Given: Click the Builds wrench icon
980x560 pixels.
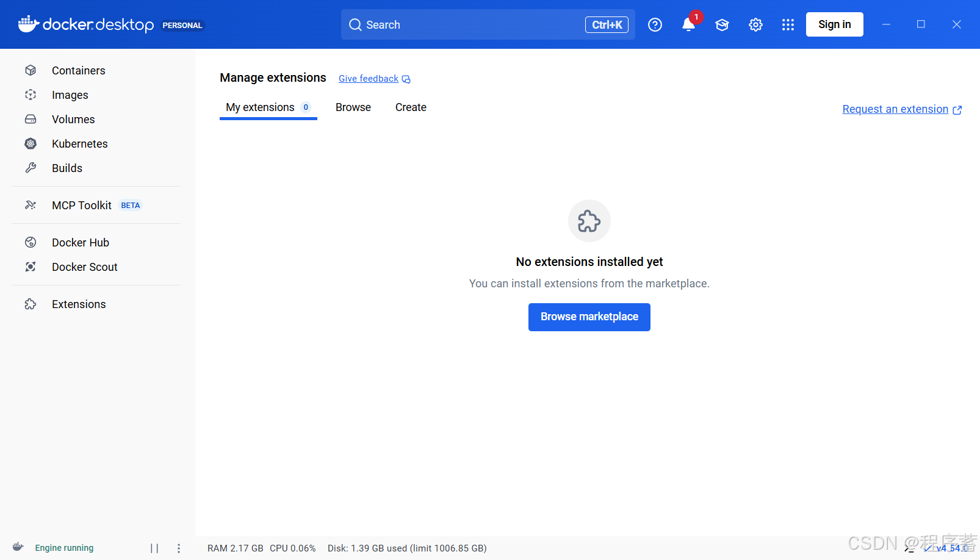Looking at the screenshot, I should [31, 168].
